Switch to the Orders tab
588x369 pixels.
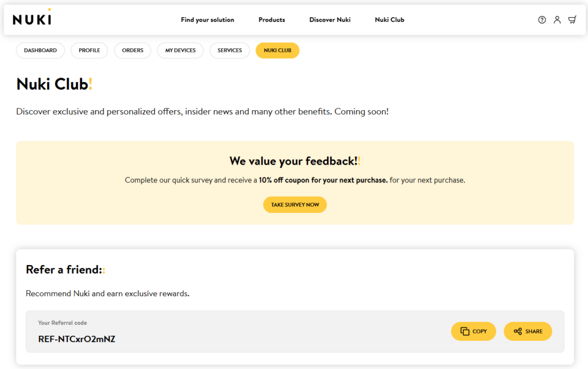click(x=133, y=51)
